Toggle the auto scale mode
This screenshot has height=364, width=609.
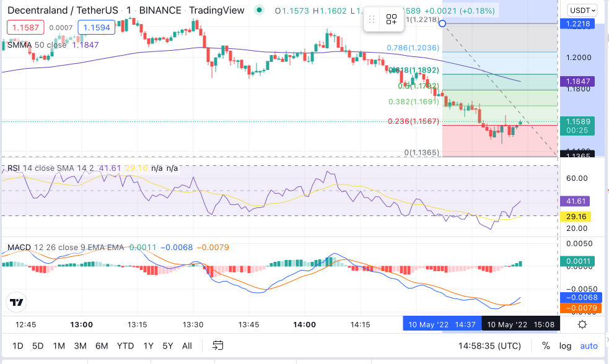pyautogui.click(x=589, y=346)
